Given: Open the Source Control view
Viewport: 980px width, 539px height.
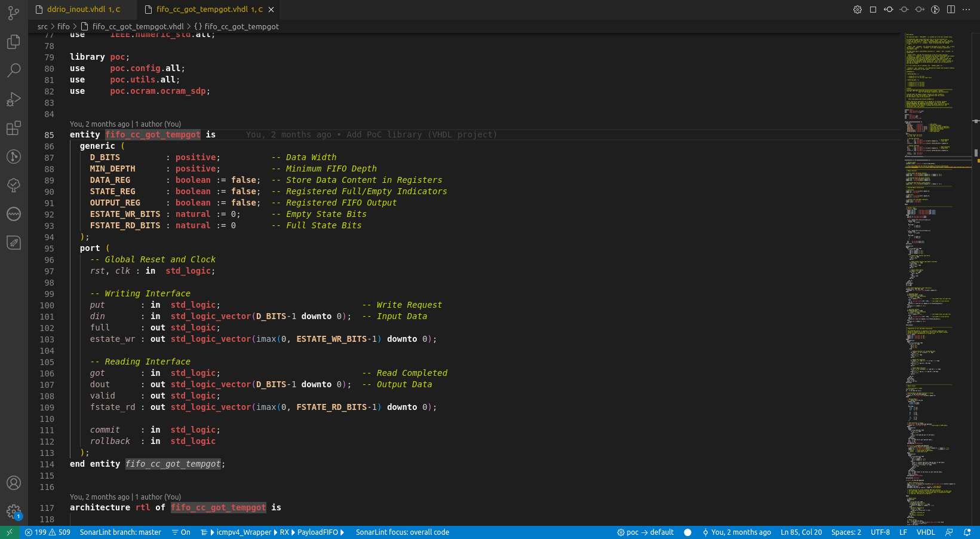Looking at the screenshot, I should pyautogui.click(x=13, y=13).
